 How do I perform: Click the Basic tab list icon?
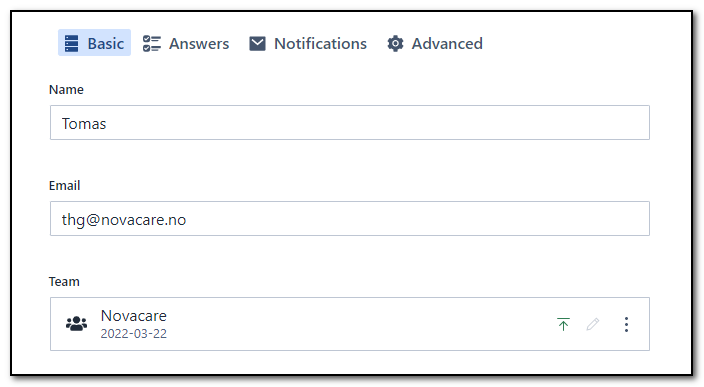(71, 44)
